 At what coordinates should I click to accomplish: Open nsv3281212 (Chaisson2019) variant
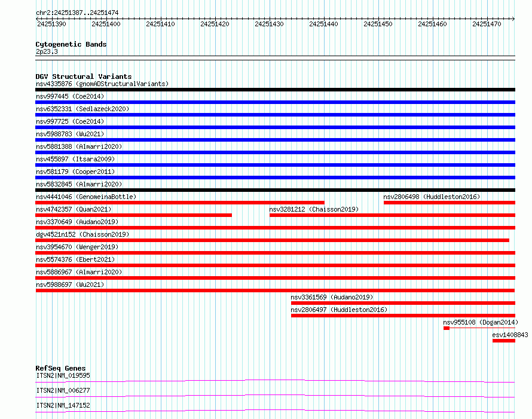(314, 209)
